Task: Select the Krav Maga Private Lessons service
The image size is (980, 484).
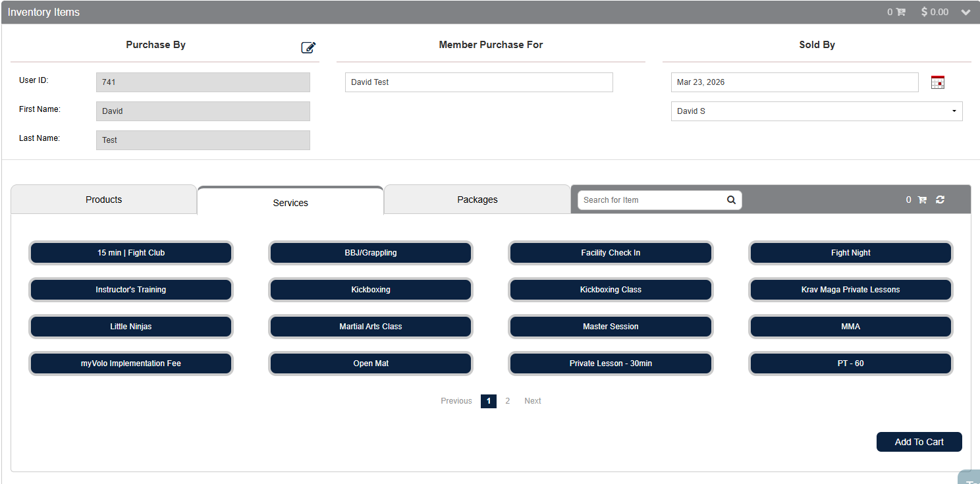Action: pos(850,290)
